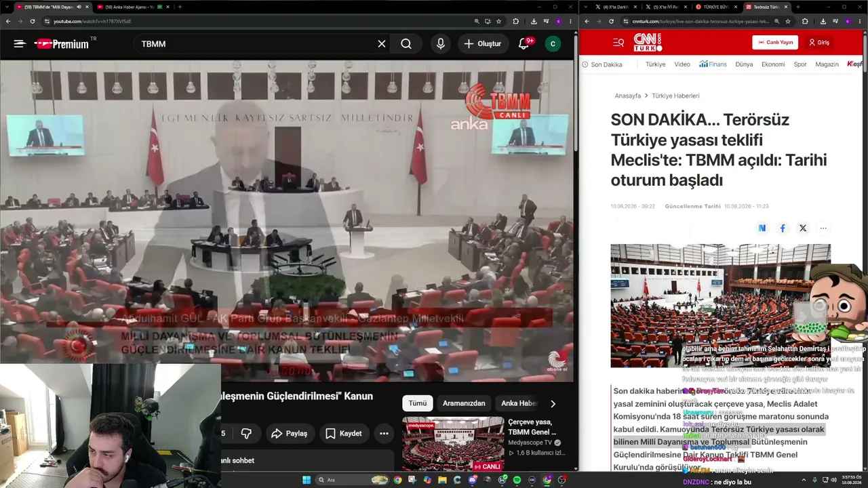Open the Ekonomi section
The height and width of the screenshot is (488, 868).
[773, 64]
